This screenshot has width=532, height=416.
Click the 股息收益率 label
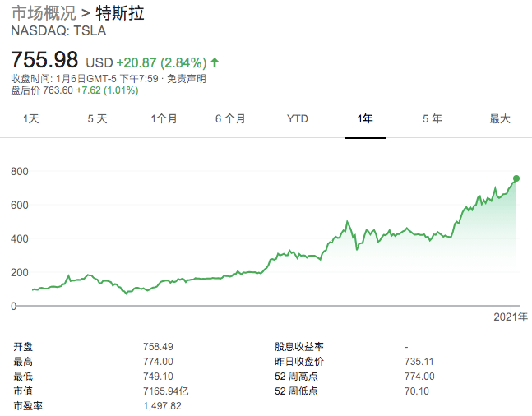coord(299,347)
